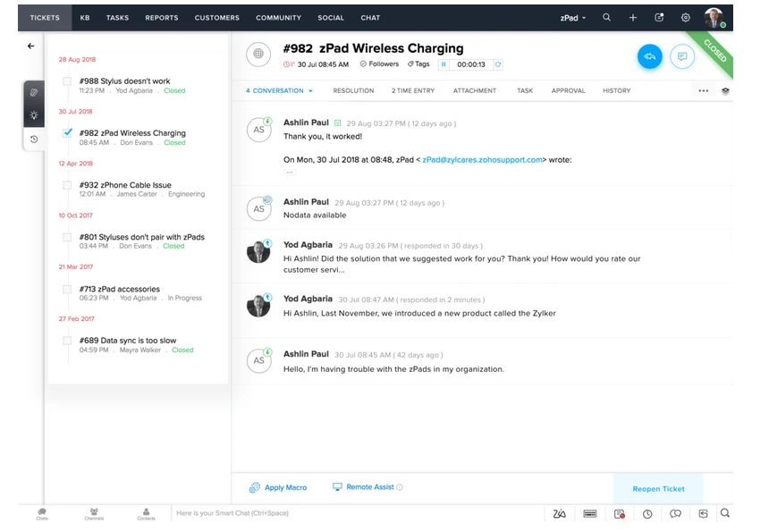
Task: Click the web channel globe icon
Action: click(258, 55)
